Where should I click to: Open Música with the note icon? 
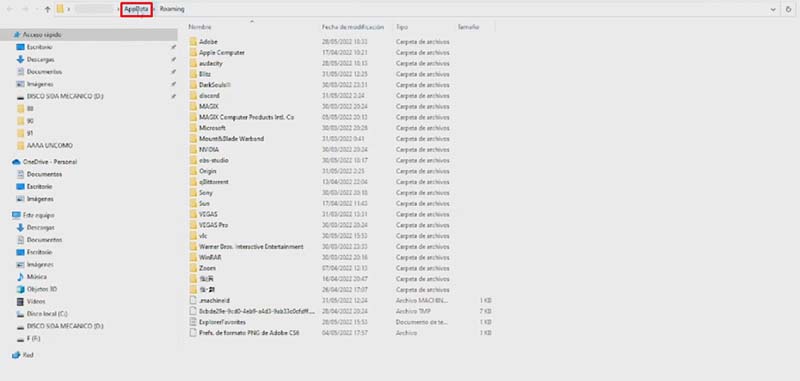(37, 277)
